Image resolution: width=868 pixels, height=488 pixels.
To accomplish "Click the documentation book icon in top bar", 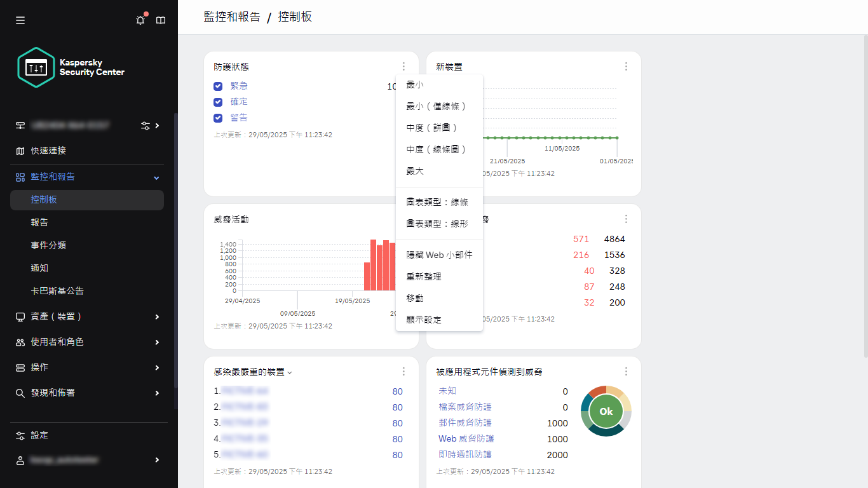I will tap(160, 20).
